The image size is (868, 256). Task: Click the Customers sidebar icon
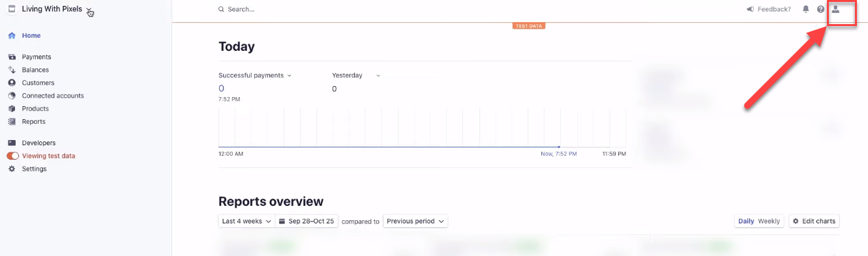12,83
